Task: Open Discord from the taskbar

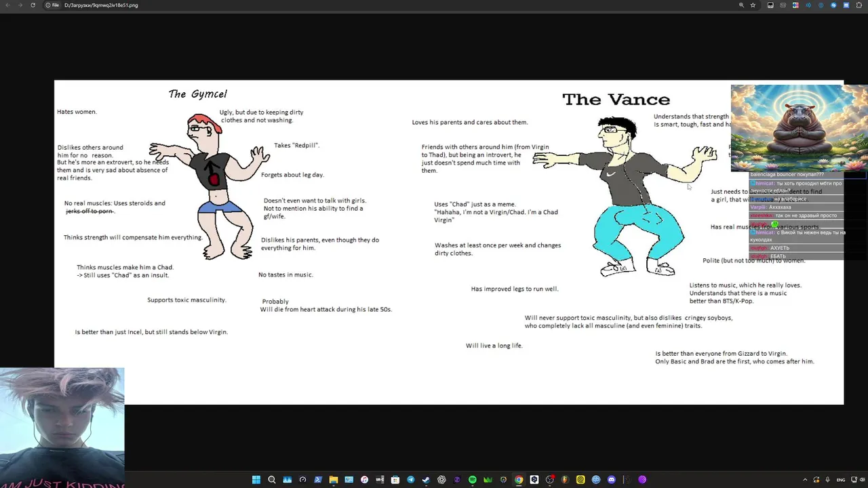Action: click(x=612, y=480)
